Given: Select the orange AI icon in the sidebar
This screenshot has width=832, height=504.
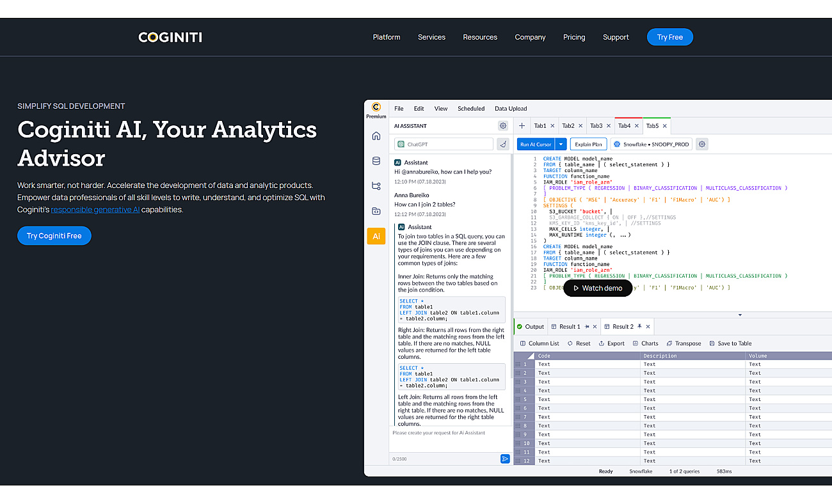Looking at the screenshot, I should (376, 236).
